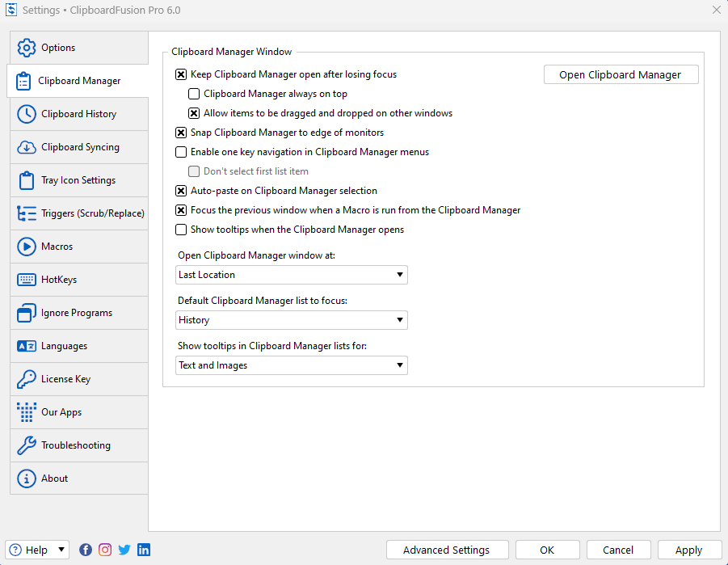Go to the Tray Icon Settings tab

[x=79, y=180]
